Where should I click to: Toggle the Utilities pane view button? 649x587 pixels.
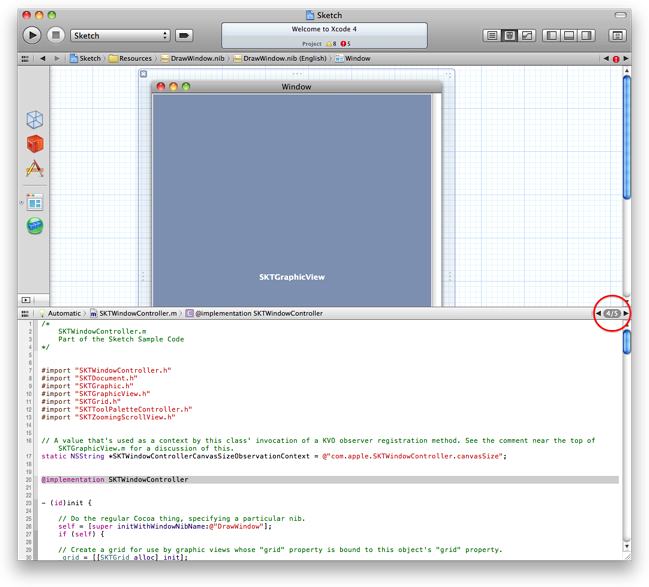(x=586, y=35)
